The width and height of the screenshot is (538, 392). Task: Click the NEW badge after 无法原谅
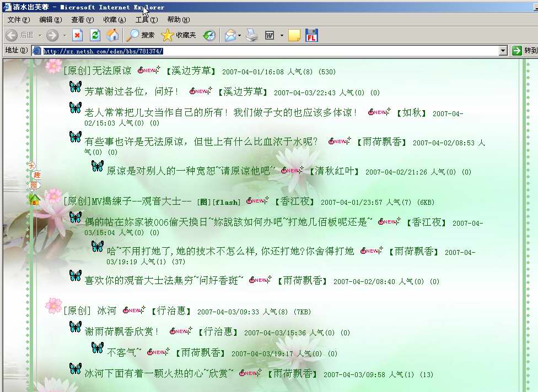tap(149, 70)
